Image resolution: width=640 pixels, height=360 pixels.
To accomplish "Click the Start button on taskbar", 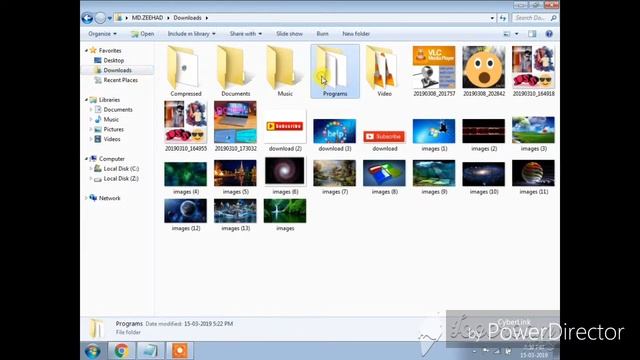I will pos(93,351).
